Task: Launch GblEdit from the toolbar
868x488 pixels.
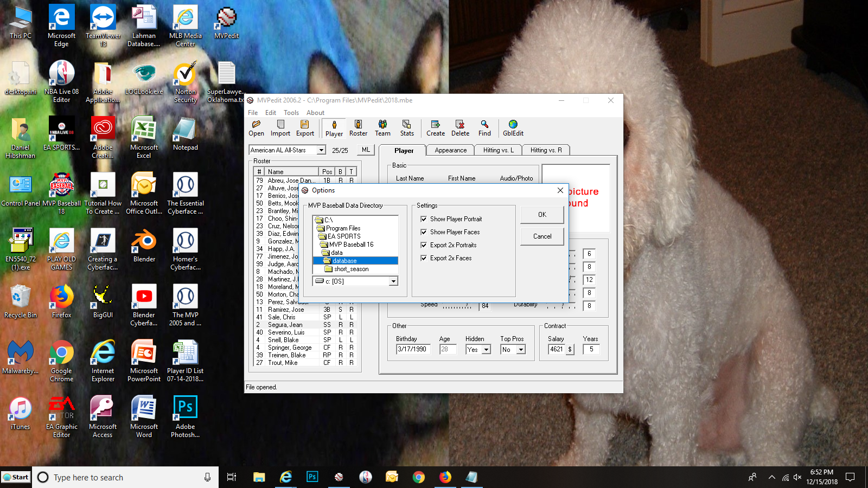Action: click(x=513, y=128)
